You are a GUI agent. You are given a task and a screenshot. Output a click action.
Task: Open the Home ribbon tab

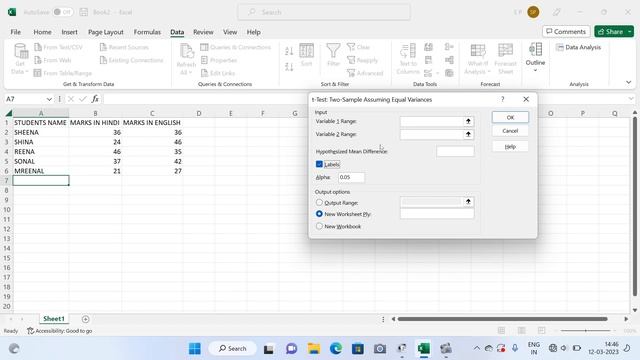click(x=42, y=32)
